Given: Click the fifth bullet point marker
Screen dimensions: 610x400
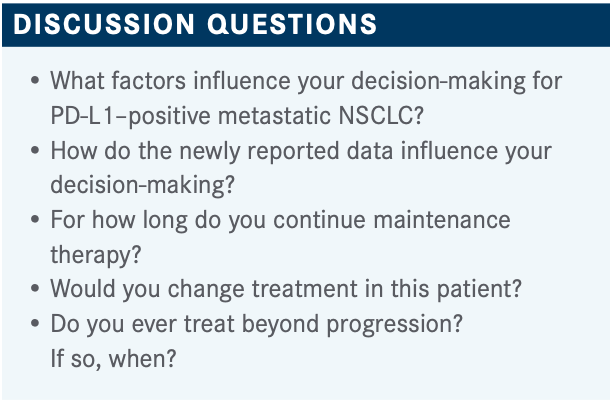Looking at the screenshot, I should 35,323.
